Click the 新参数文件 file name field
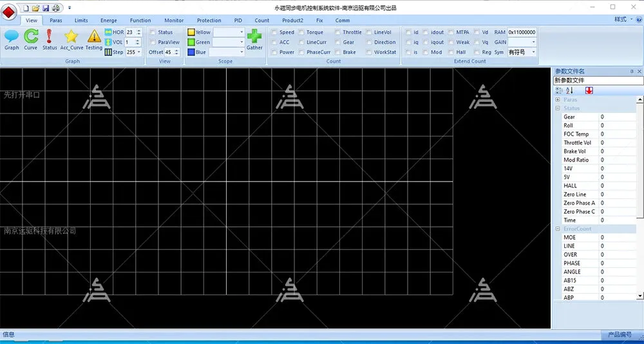Viewport: 644px width, 344px height. click(x=598, y=81)
